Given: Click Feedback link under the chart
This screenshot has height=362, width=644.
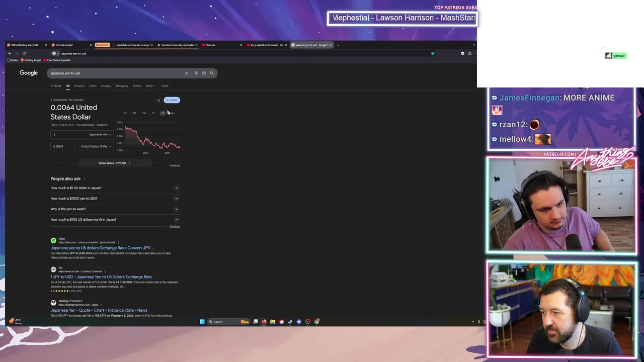Looking at the screenshot, I should coord(175,165).
